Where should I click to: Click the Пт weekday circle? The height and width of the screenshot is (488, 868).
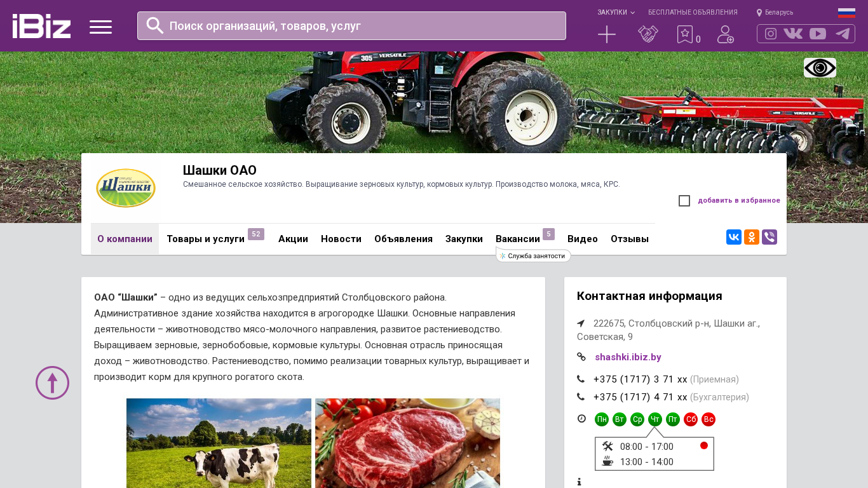pyautogui.click(x=673, y=419)
